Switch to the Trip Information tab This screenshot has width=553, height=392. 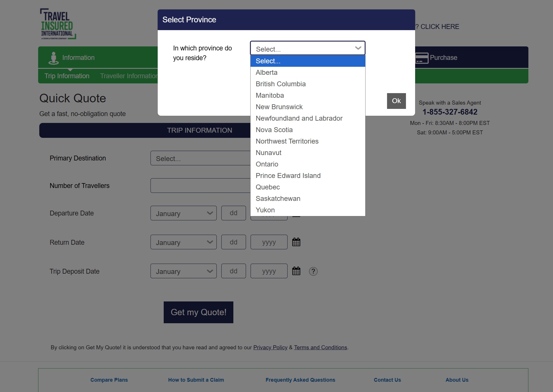[67, 76]
